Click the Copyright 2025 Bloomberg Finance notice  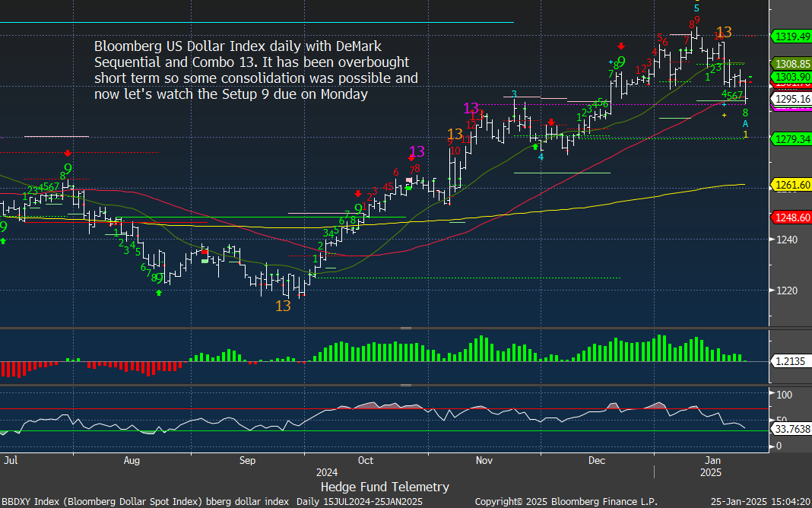tap(566, 501)
